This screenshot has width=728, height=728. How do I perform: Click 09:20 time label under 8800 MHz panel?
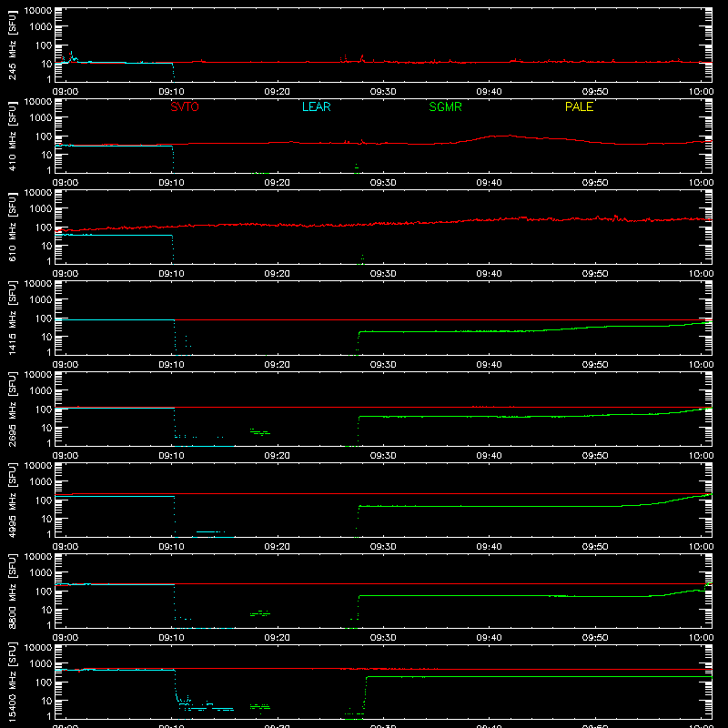tap(278, 638)
